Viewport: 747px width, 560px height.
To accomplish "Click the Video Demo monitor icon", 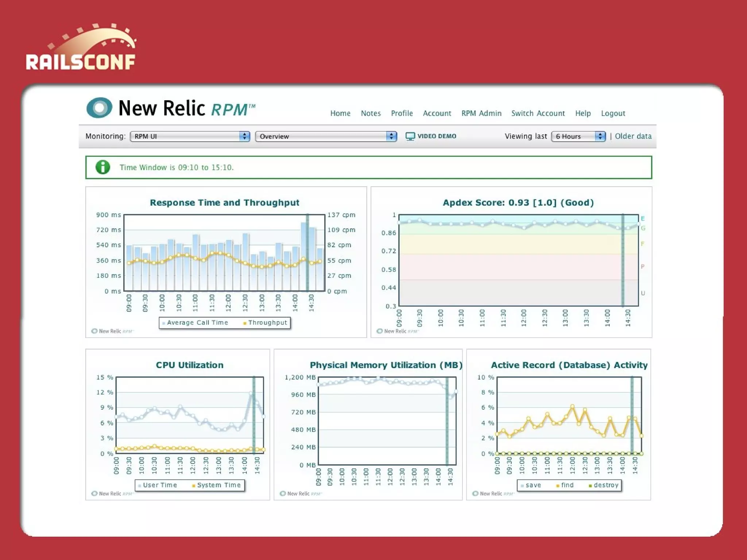I will [x=410, y=136].
